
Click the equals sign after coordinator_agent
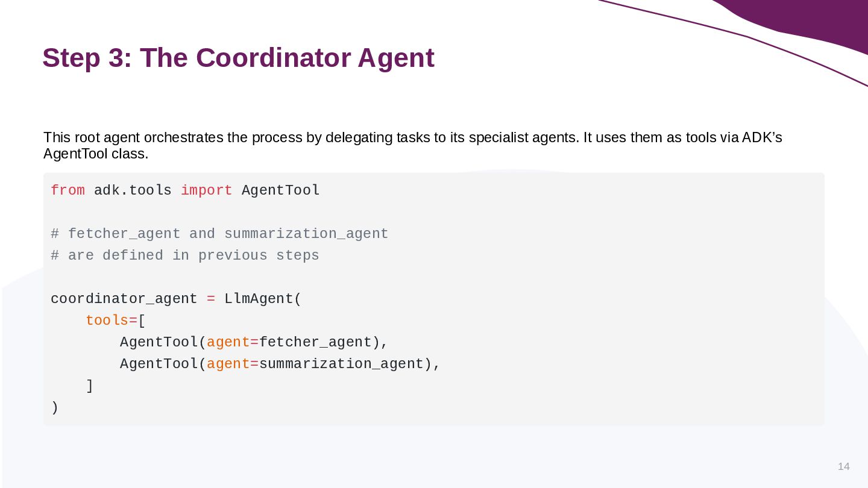click(211, 299)
